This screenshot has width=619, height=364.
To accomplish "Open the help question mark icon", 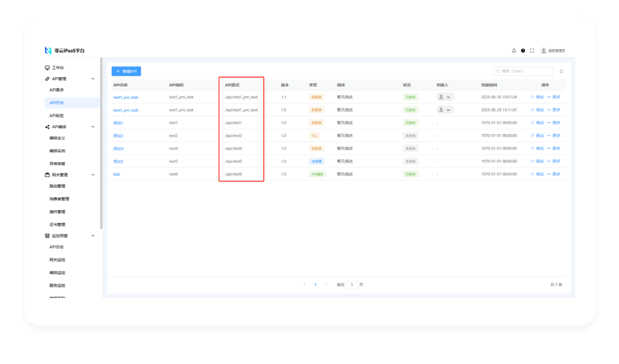I will (x=523, y=51).
